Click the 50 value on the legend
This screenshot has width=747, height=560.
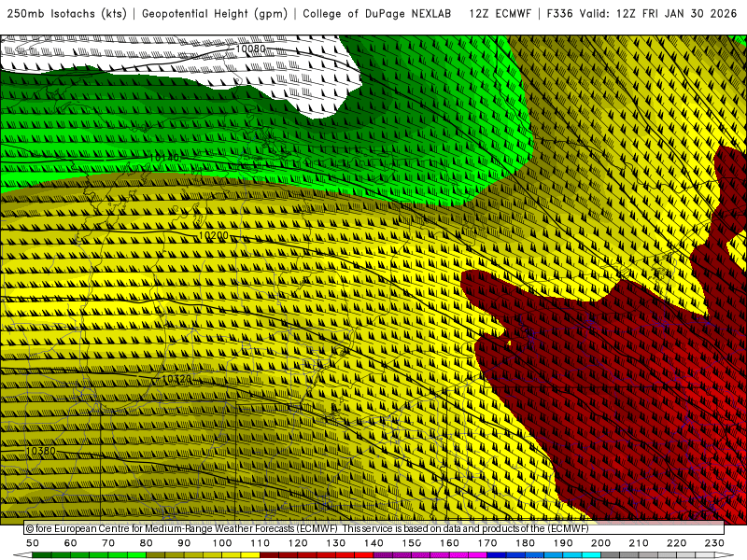tap(33, 543)
